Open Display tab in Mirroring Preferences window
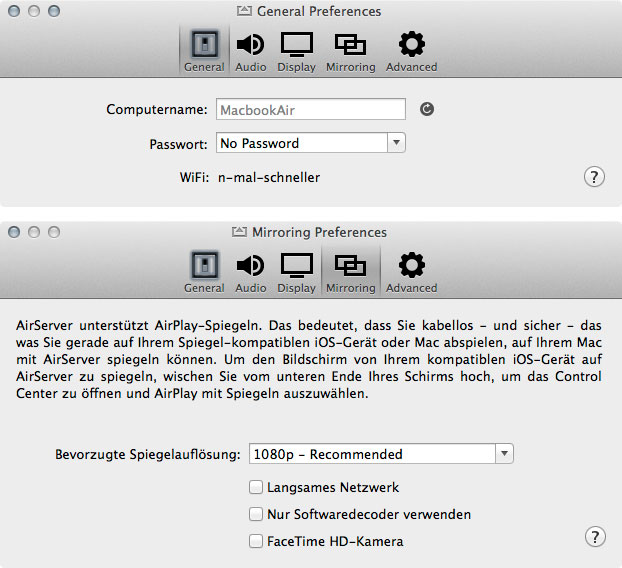Image resolution: width=622 pixels, height=568 pixels. 296,272
